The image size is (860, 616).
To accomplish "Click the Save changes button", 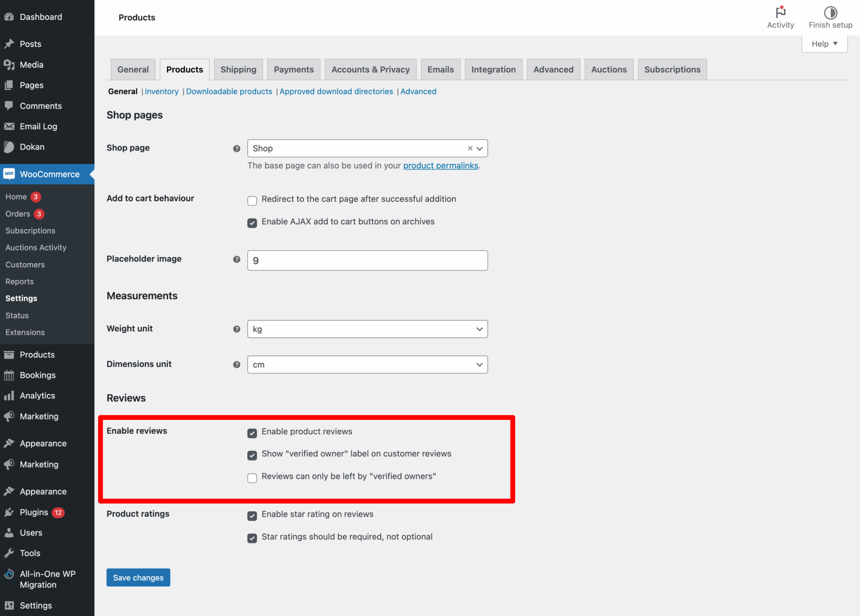I will [138, 577].
